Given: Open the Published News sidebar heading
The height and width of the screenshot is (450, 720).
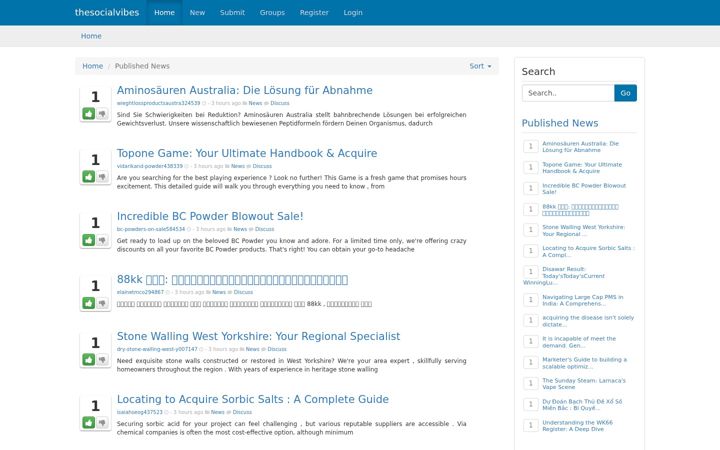Looking at the screenshot, I should click(x=560, y=123).
